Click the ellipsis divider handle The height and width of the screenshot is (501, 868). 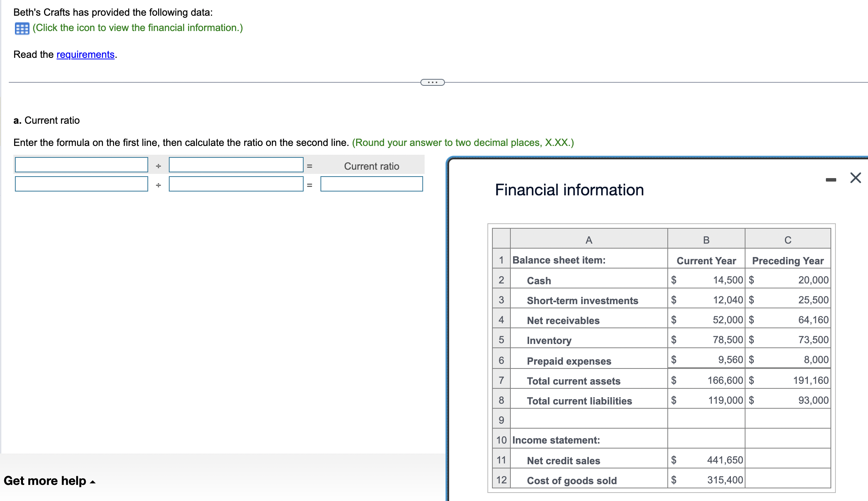(x=432, y=82)
